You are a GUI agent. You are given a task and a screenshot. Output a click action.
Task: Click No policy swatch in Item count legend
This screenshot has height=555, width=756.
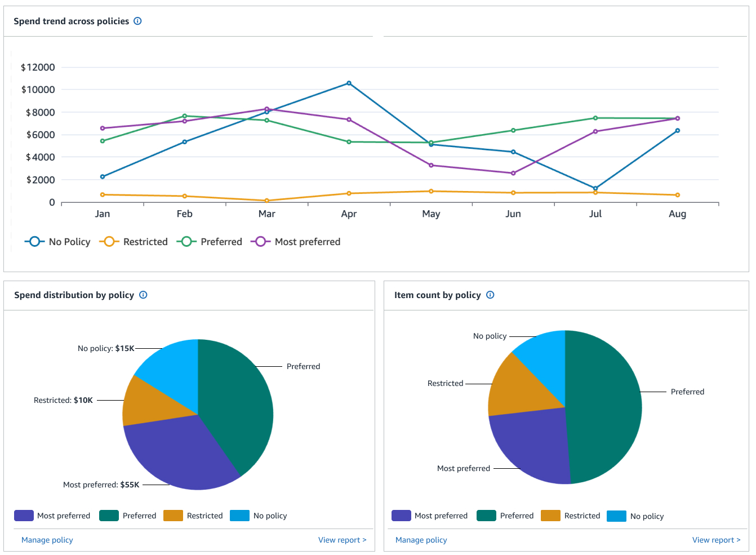[616, 516]
